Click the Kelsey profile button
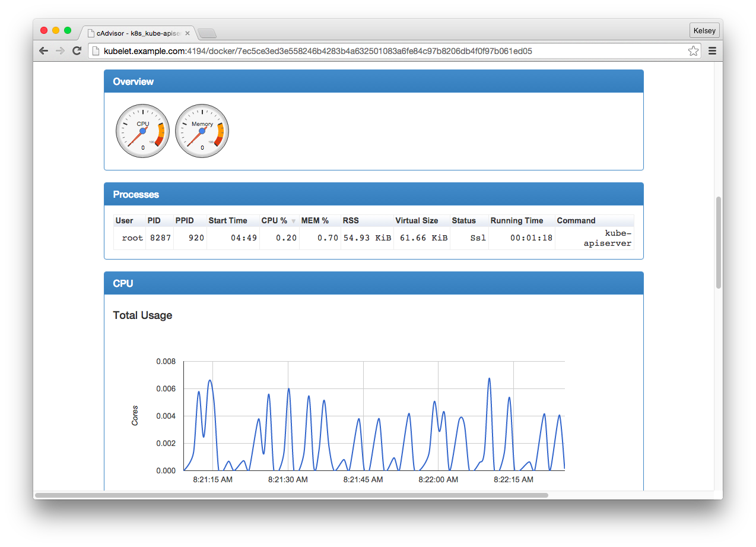 [704, 30]
